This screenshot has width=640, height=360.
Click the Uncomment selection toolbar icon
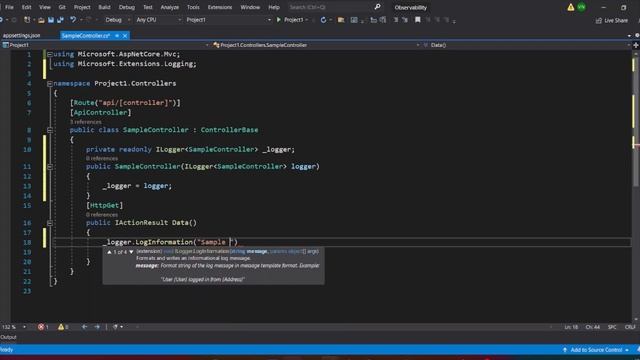(405, 20)
